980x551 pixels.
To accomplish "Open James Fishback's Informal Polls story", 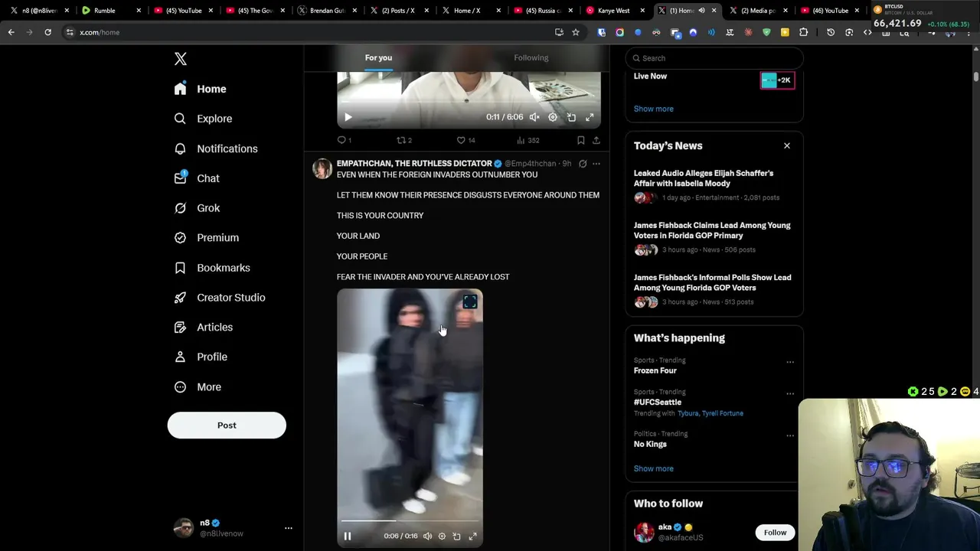I will click(x=714, y=289).
